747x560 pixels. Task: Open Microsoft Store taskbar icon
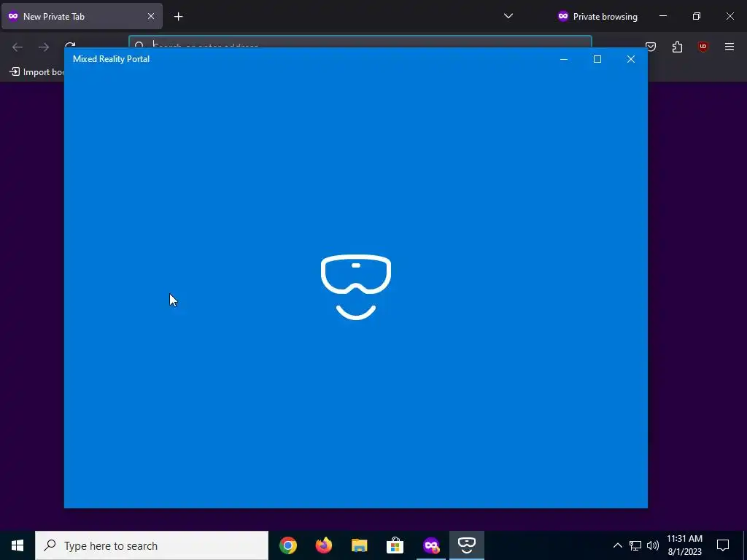395,545
